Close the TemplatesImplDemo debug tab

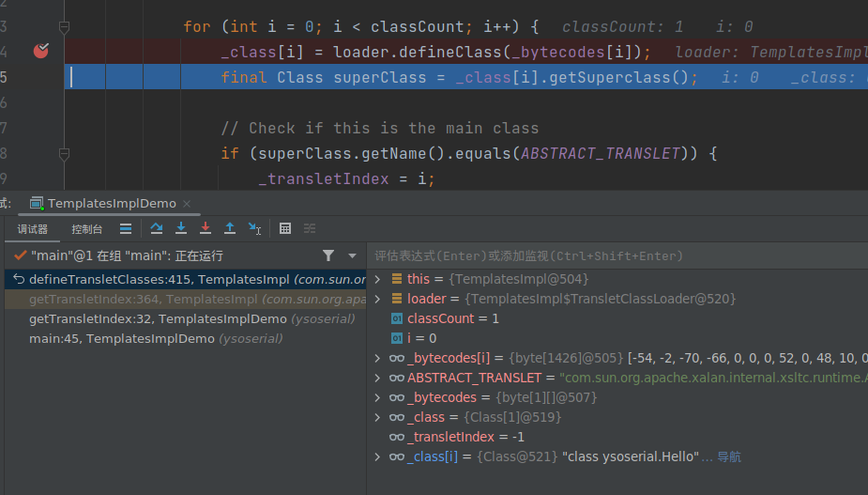(186, 204)
